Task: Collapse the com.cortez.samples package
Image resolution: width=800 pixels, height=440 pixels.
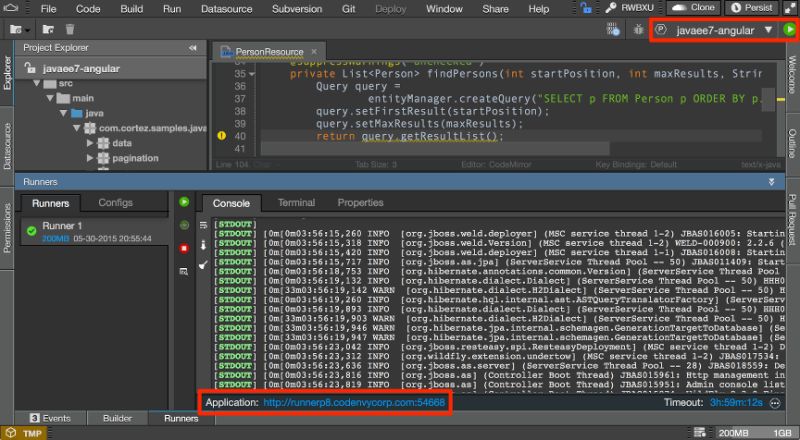Action: pyautogui.click(x=77, y=128)
